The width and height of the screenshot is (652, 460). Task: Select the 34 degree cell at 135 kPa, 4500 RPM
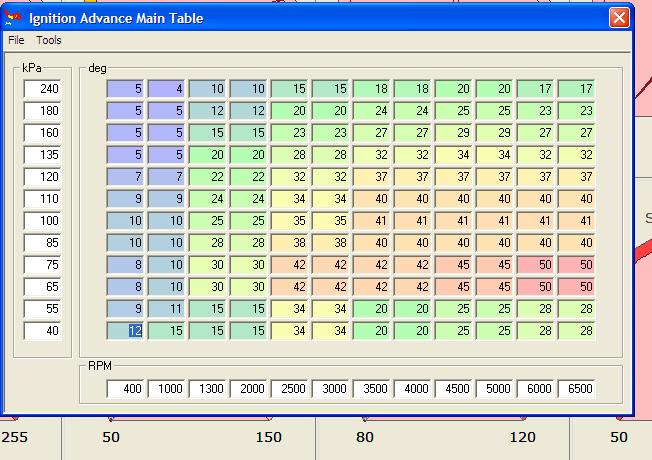[454, 155]
